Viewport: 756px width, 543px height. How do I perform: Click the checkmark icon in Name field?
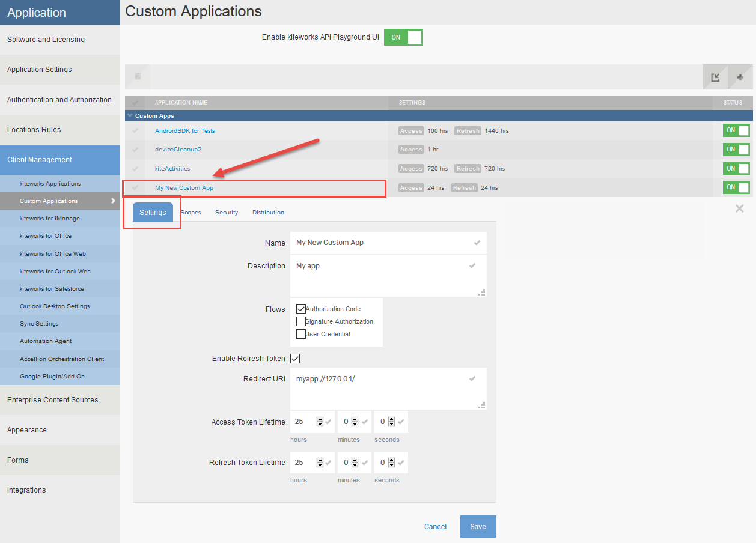[x=477, y=243]
